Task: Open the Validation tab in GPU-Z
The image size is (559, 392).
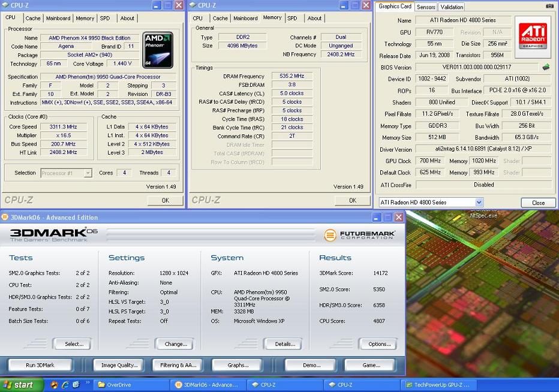Action: pyautogui.click(x=452, y=7)
